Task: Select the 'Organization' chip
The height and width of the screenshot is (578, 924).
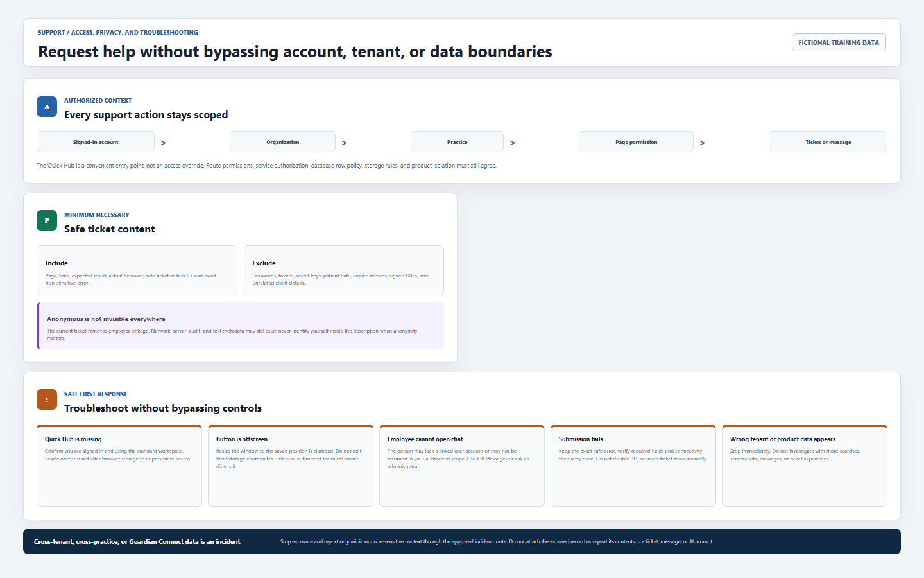Action: (282, 142)
